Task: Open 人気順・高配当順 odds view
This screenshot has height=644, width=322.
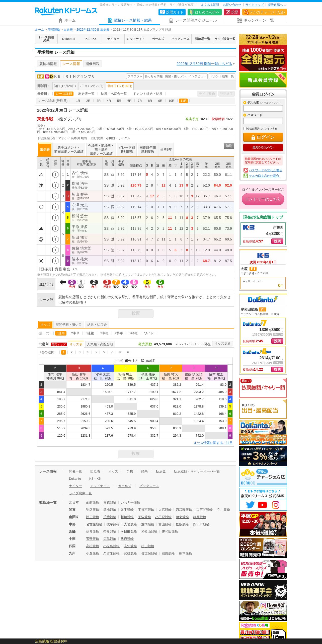Action: (x=100, y=344)
